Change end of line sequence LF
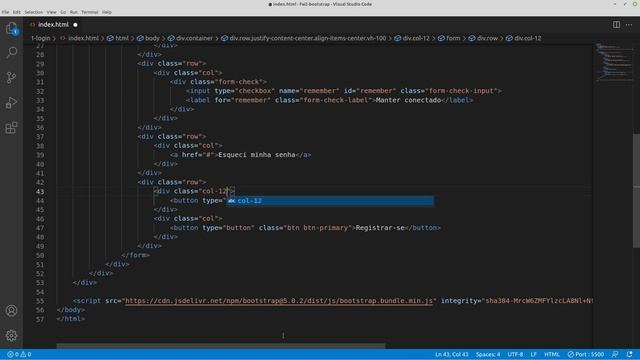The height and width of the screenshot is (360, 640). pyautogui.click(x=533, y=354)
